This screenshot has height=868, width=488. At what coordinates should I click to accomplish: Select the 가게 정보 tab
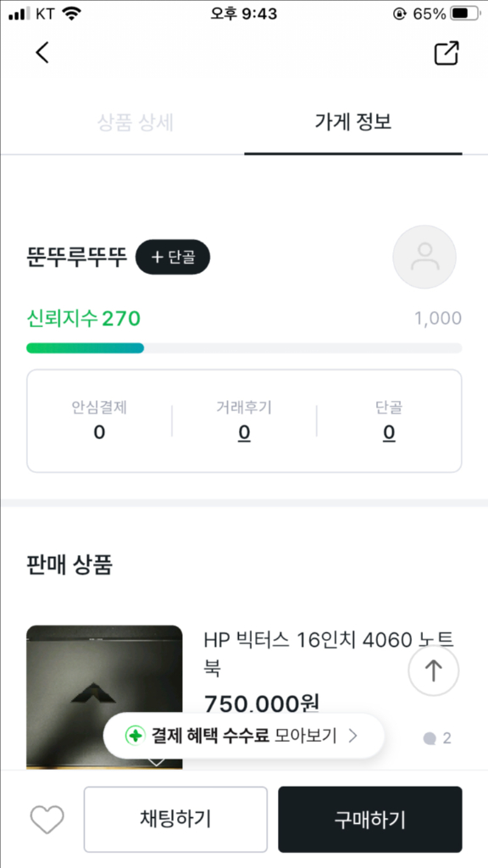coord(352,122)
